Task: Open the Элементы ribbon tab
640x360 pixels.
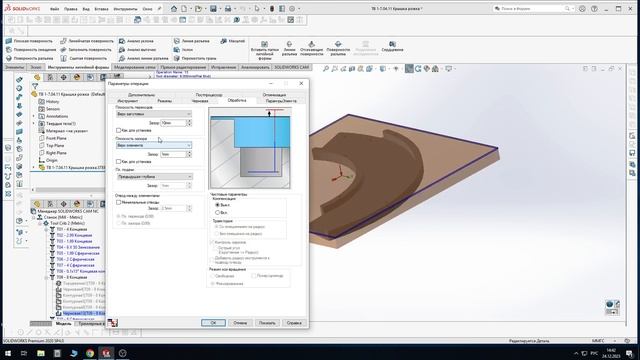Action: point(14,67)
